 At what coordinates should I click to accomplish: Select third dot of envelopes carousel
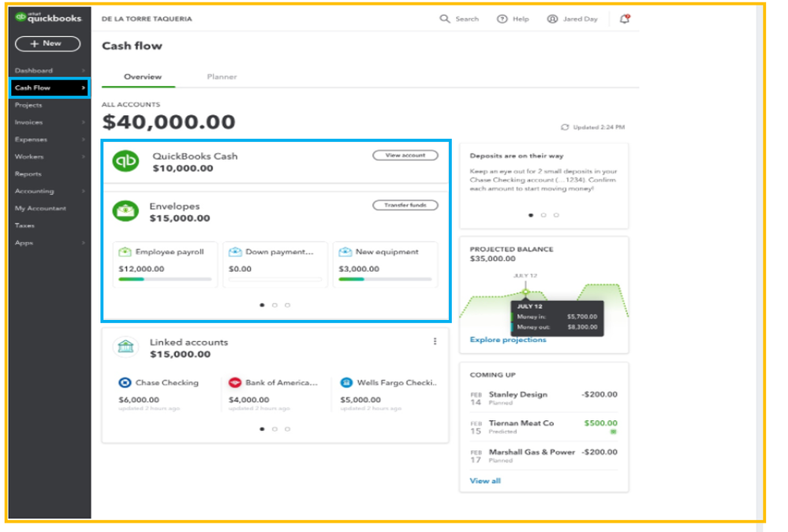tap(287, 305)
